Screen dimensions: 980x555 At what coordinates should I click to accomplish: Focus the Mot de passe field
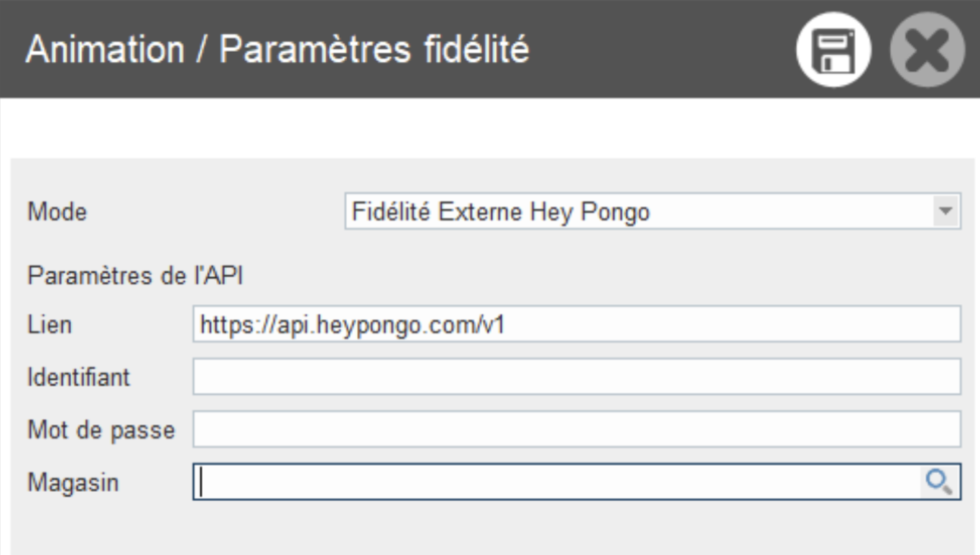click(x=576, y=429)
